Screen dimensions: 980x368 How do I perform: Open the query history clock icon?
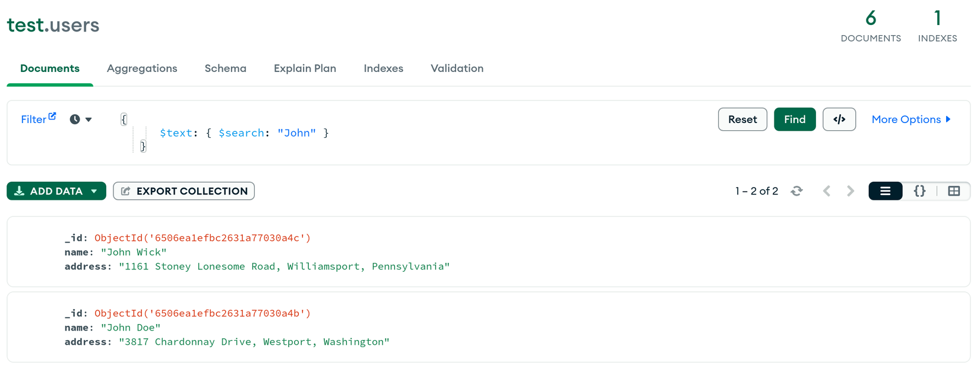point(75,119)
